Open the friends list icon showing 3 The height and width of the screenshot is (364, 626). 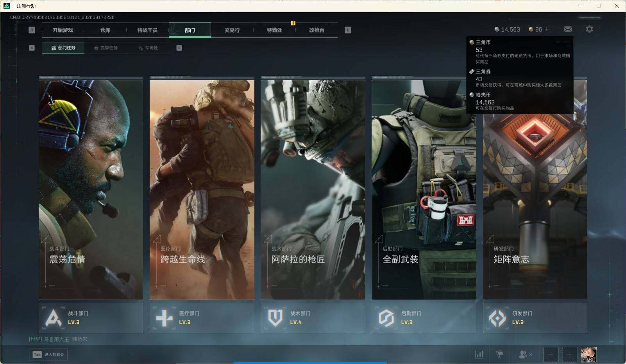coord(525,355)
